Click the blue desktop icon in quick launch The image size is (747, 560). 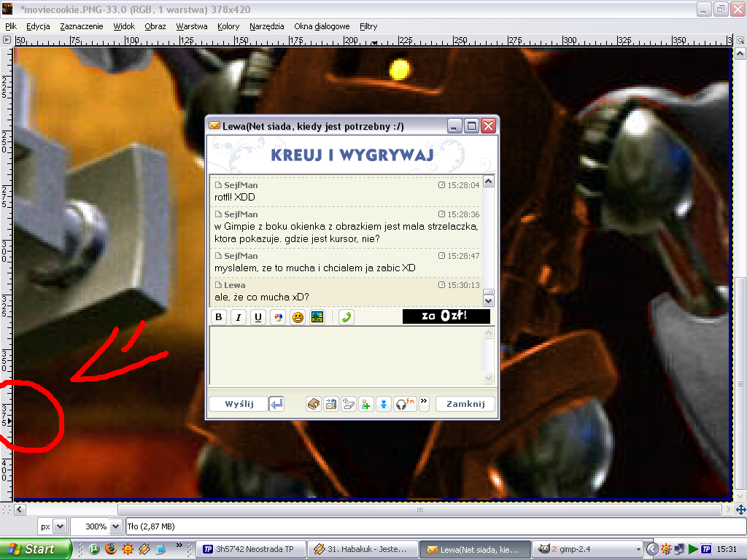160,549
